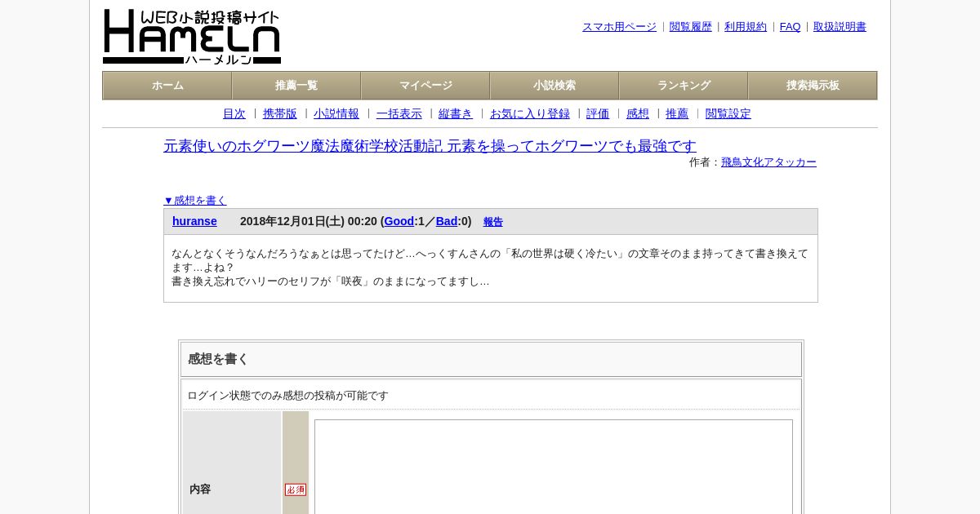This screenshot has width=980, height=514.
Task: Click the Hameln site logo
Action: pyautogui.click(x=192, y=37)
